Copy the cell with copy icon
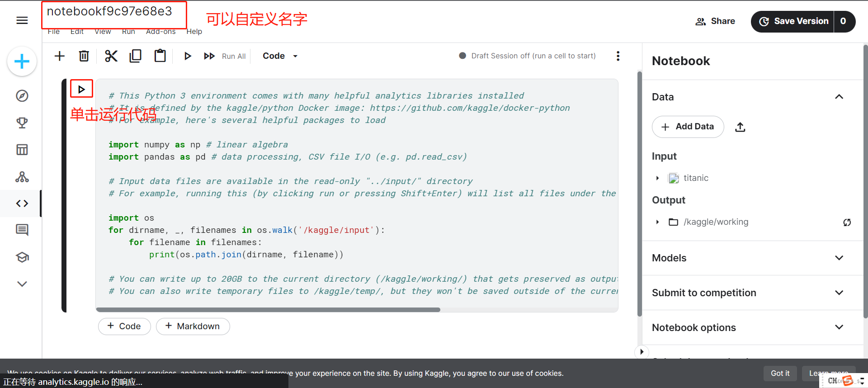 tap(135, 56)
